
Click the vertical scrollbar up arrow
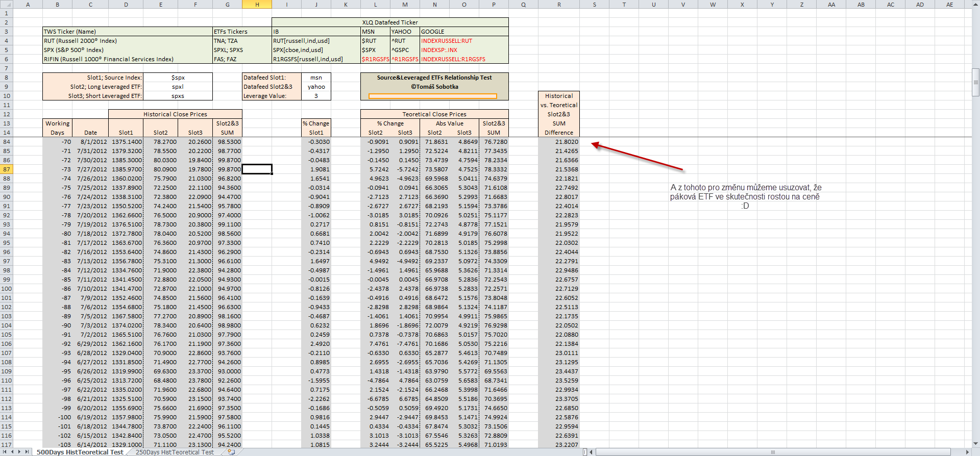tap(975, 5)
